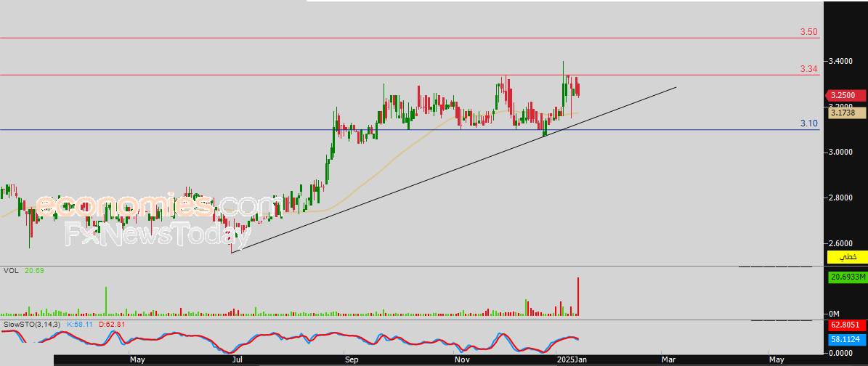Click the VOL indicator label
Screen dimensions: 868x366
click(10, 271)
